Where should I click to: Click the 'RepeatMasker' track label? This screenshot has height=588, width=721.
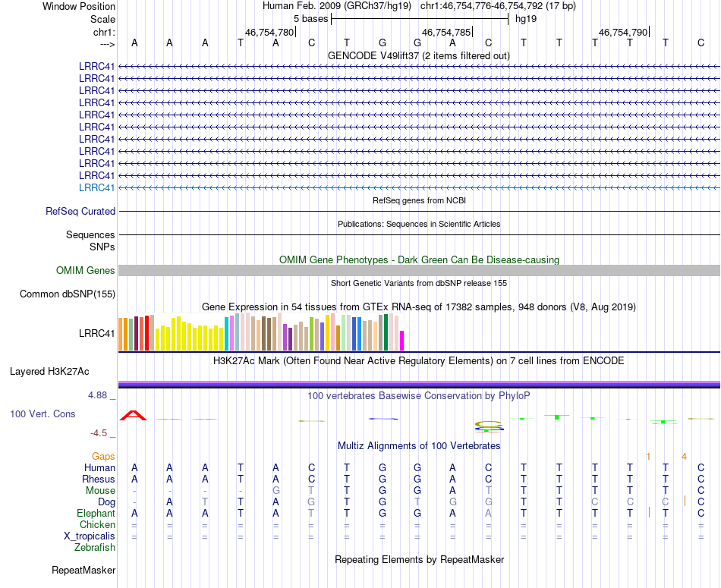tap(83, 570)
